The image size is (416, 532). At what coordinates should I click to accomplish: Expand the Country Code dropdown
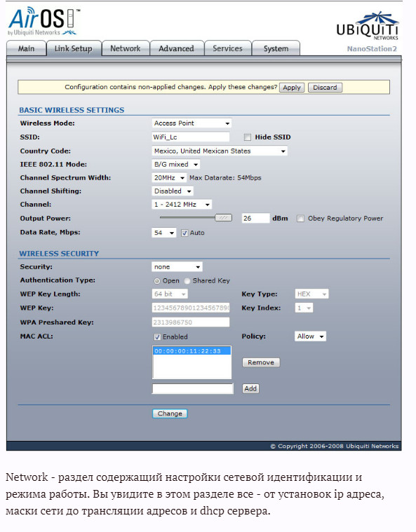pyautogui.click(x=220, y=151)
